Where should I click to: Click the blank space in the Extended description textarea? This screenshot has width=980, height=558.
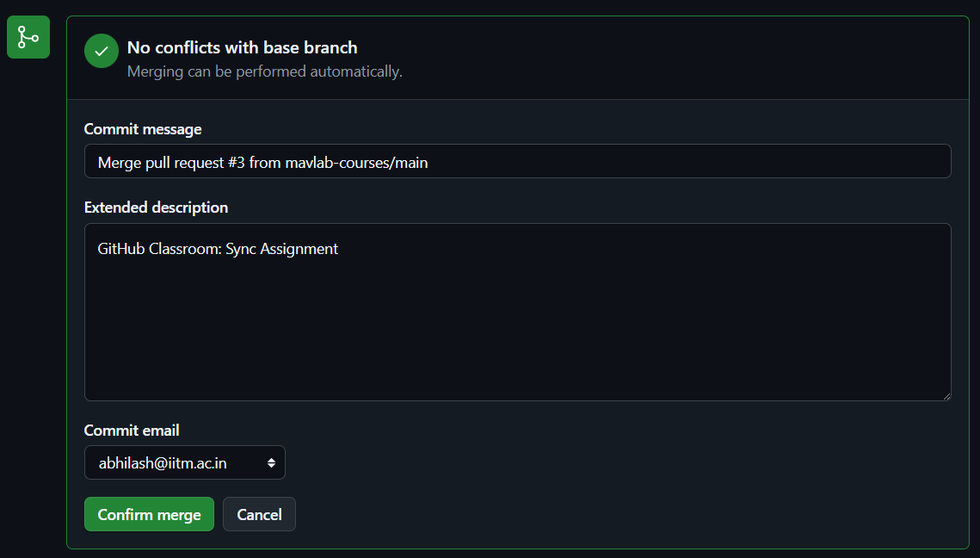(516, 336)
